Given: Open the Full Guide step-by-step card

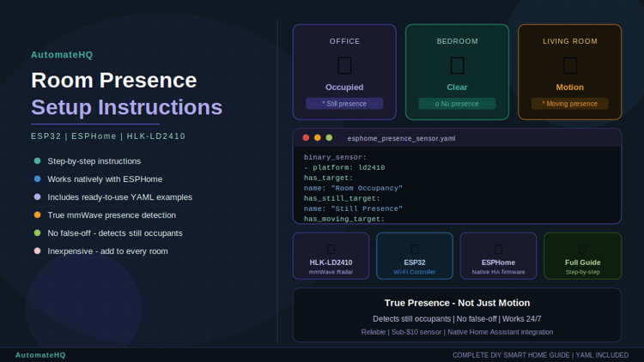Looking at the screenshot, I should [582, 256].
